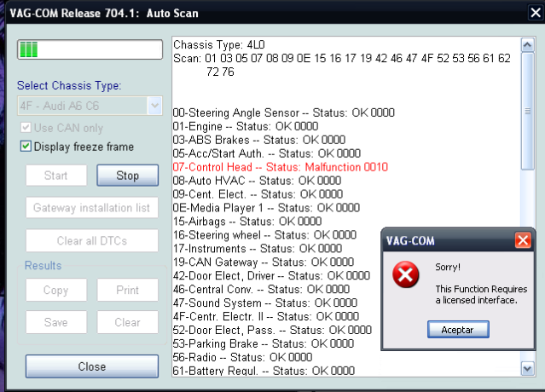Click the Stop button

click(x=128, y=176)
